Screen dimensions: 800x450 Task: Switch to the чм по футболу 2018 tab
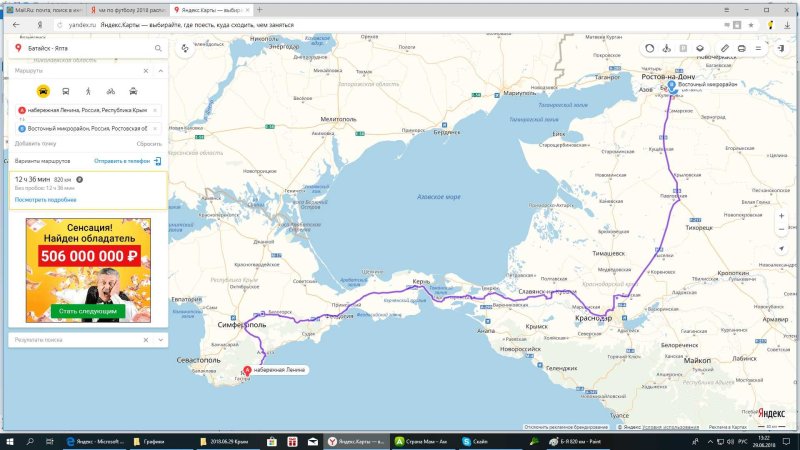128,10
